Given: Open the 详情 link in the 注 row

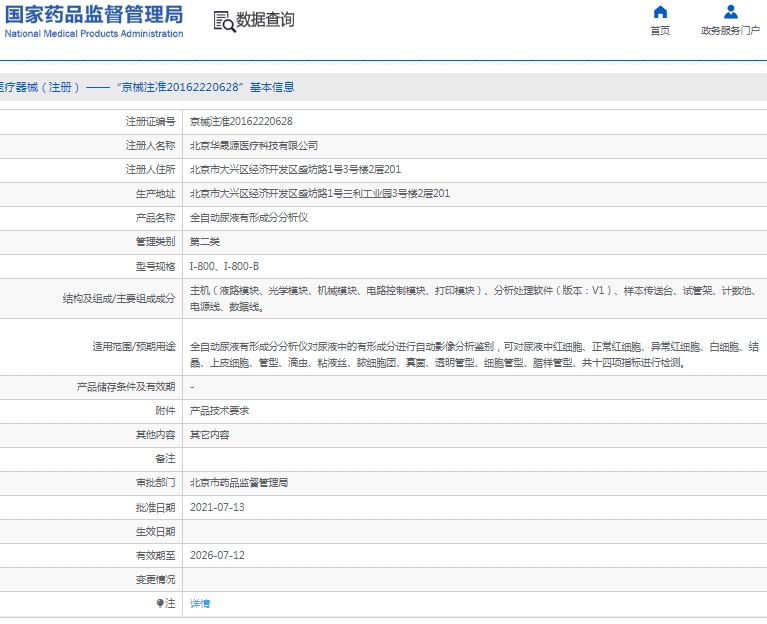Looking at the screenshot, I should [x=200, y=603].
